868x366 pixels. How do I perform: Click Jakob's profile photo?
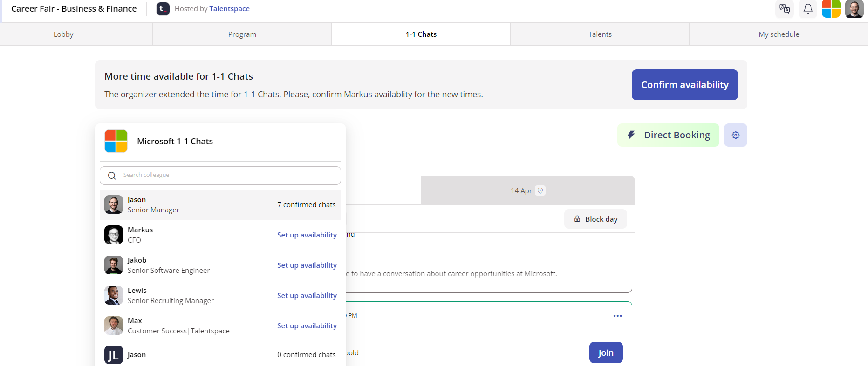pyautogui.click(x=114, y=265)
